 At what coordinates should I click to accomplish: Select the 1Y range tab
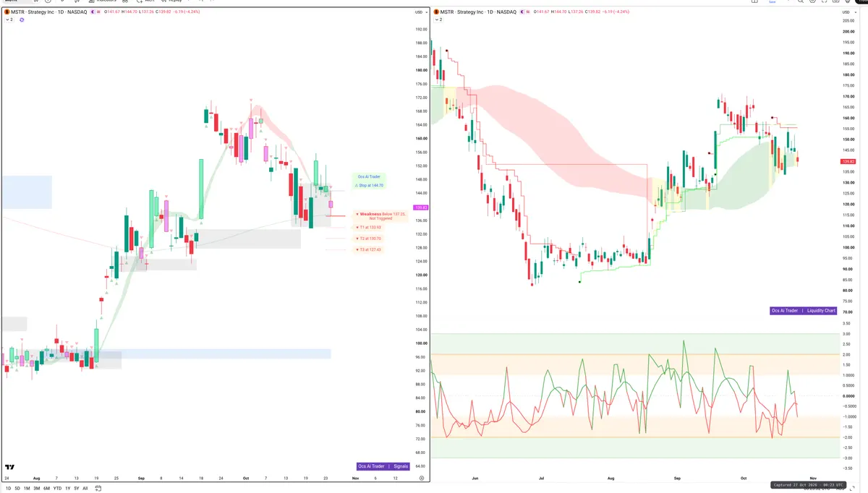click(68, 489)
